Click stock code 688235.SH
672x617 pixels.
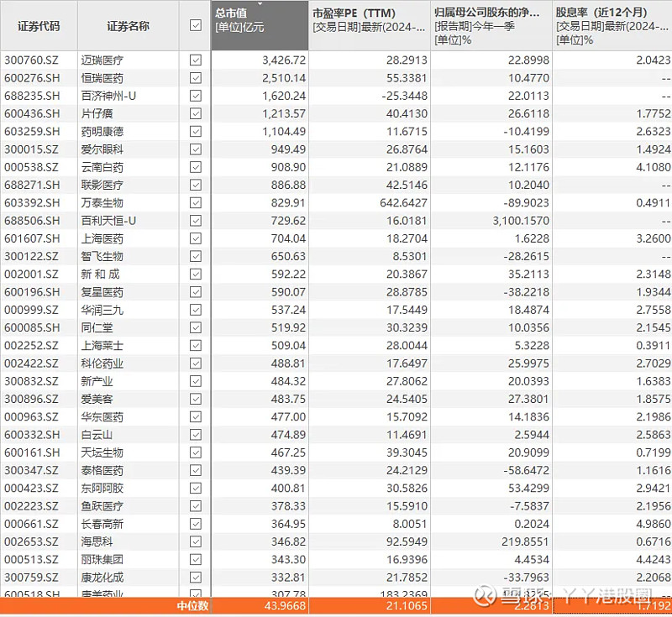(32, 96)
